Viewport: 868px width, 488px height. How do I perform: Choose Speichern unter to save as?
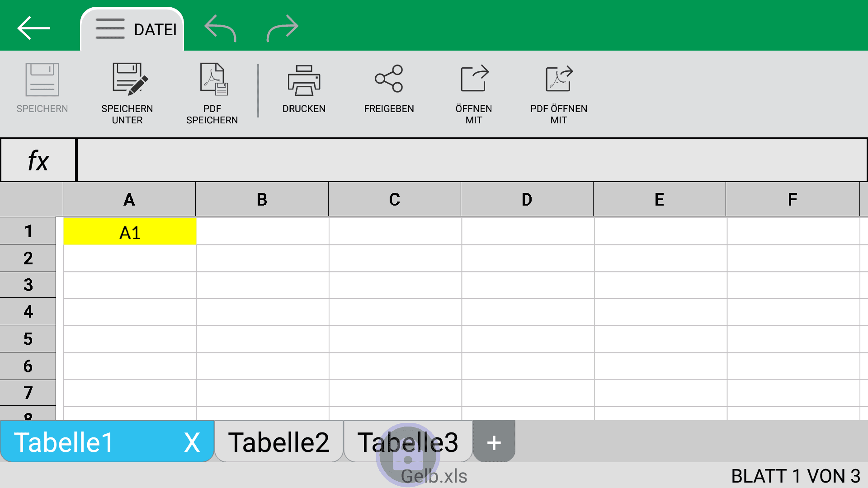click(127, 94)
